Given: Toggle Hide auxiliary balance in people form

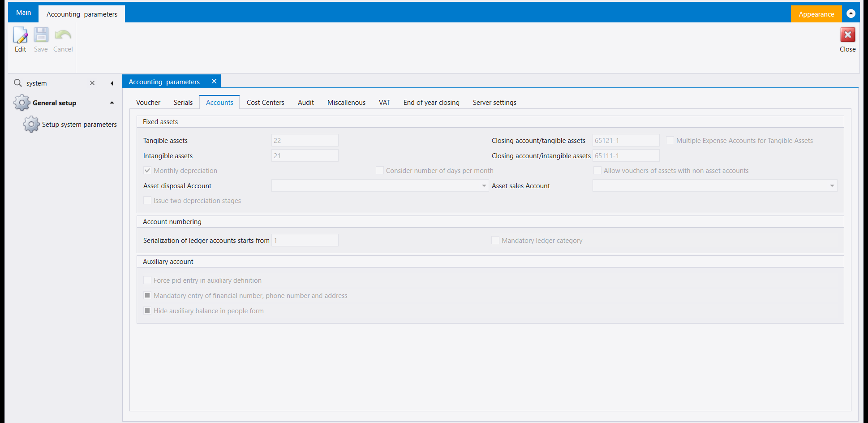Looking at the screenshot, I should (147, 311).
